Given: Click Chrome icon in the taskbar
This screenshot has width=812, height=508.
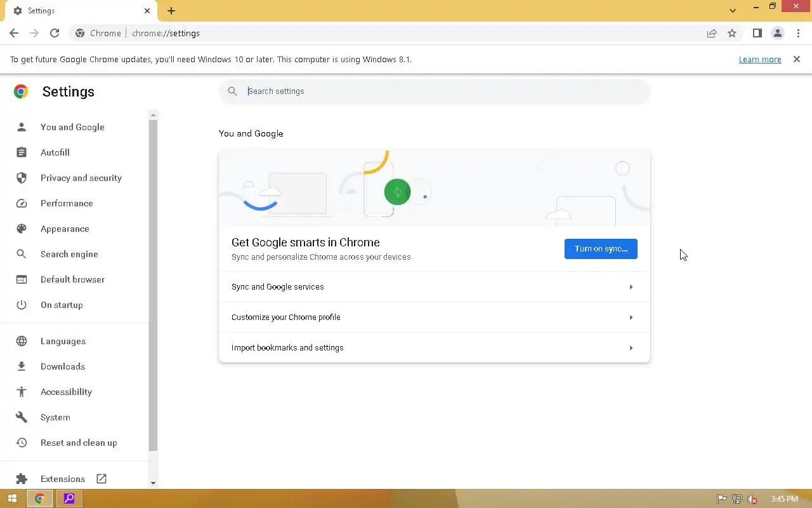Looking at the screenshot, I should click(x=40, y=499).
